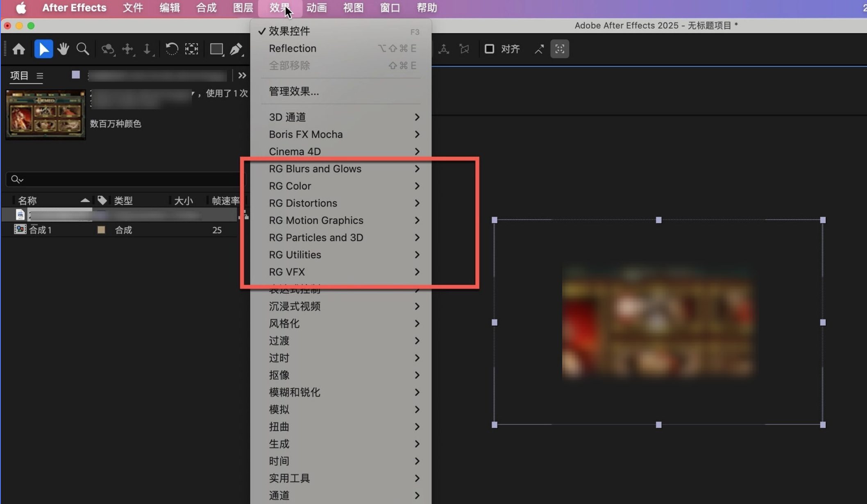Click the snap collapsed-features toolbar icon
The image size is (867, 504).
click(x=560, y=49)
